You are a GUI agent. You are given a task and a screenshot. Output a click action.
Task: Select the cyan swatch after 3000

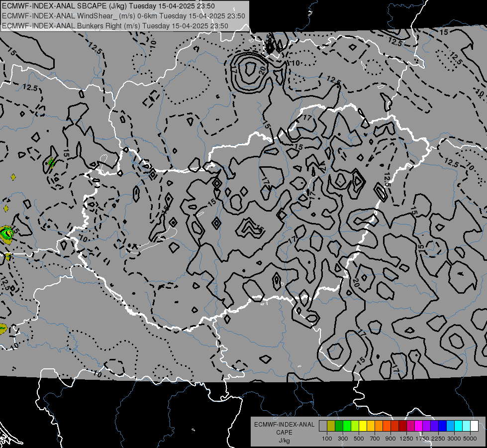[x=459, y=426]
